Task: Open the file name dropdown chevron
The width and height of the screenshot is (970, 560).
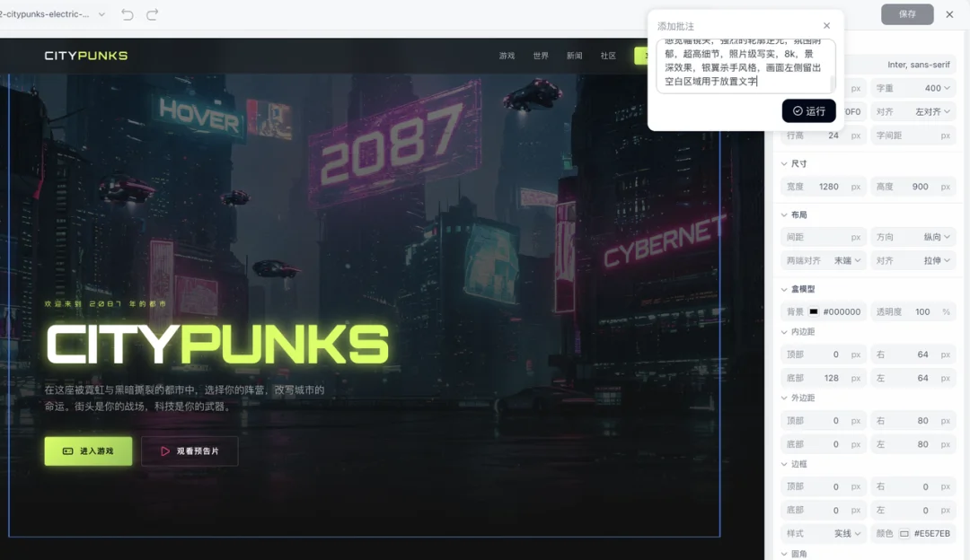Action: (101, 14)
